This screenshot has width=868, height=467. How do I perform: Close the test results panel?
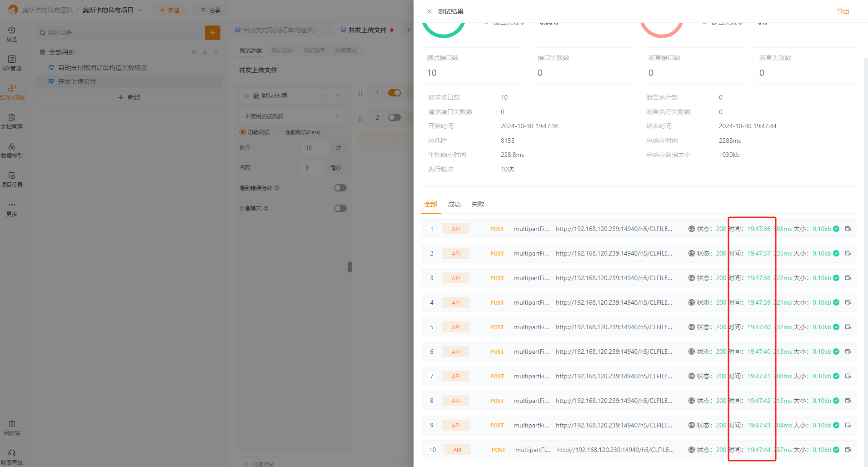point(429,11)
